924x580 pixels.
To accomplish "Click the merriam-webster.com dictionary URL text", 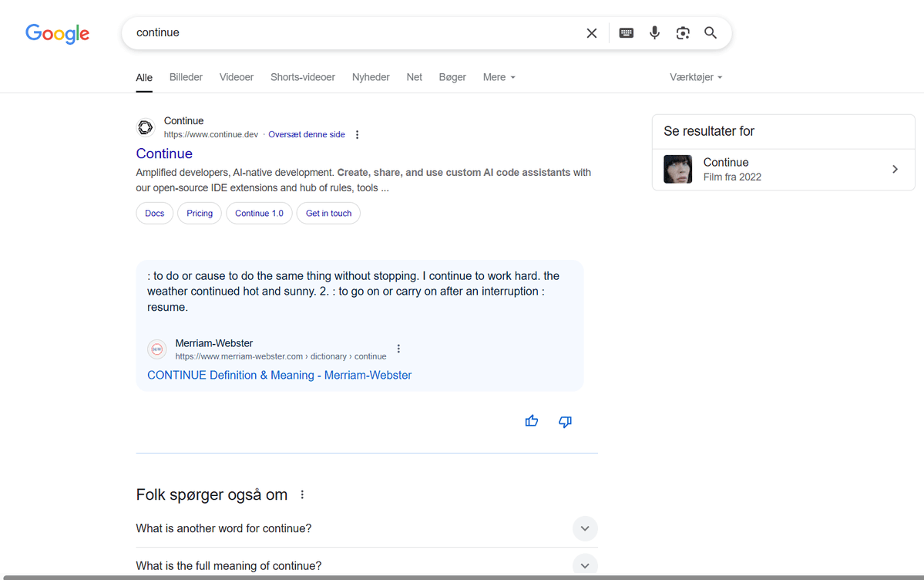I will (281, 356).
